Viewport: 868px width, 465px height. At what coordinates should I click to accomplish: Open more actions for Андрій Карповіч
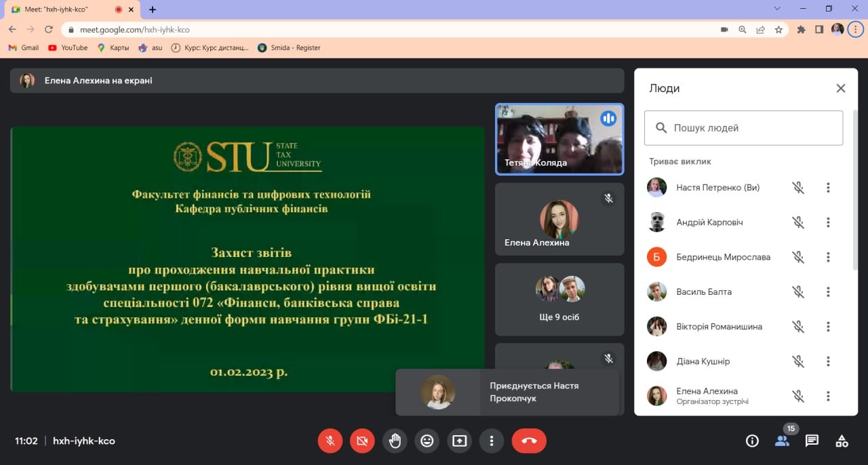click(x=828, y=222)
